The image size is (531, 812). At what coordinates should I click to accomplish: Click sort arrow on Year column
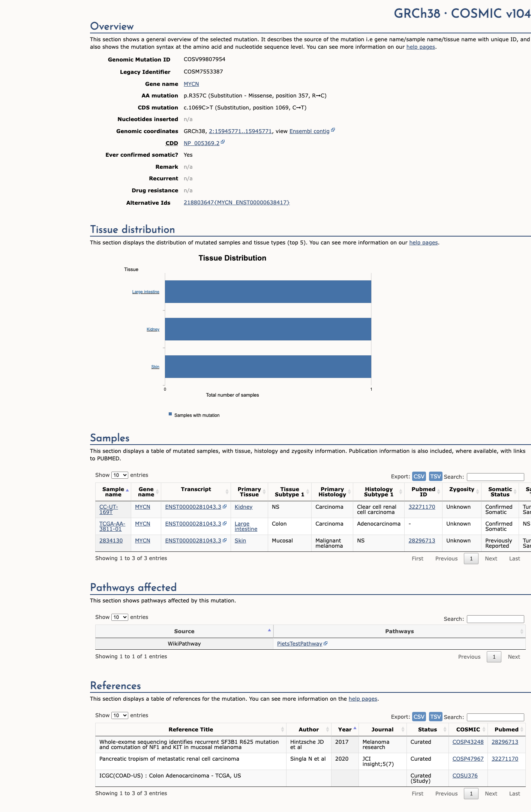tap(355, 728)
